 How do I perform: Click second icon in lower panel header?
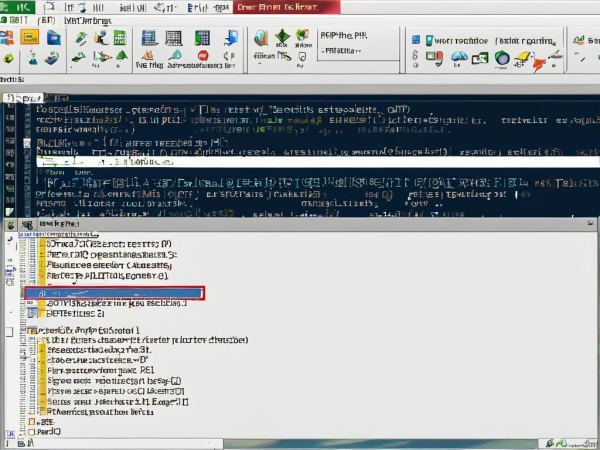pyautogui.click(x=28, y=225)
